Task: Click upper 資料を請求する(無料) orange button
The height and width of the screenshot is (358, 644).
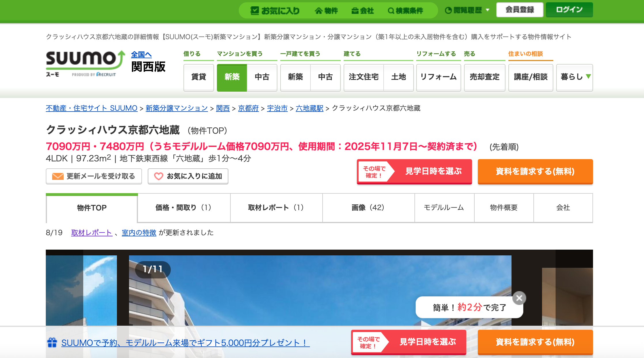Action: pos(535,172)
